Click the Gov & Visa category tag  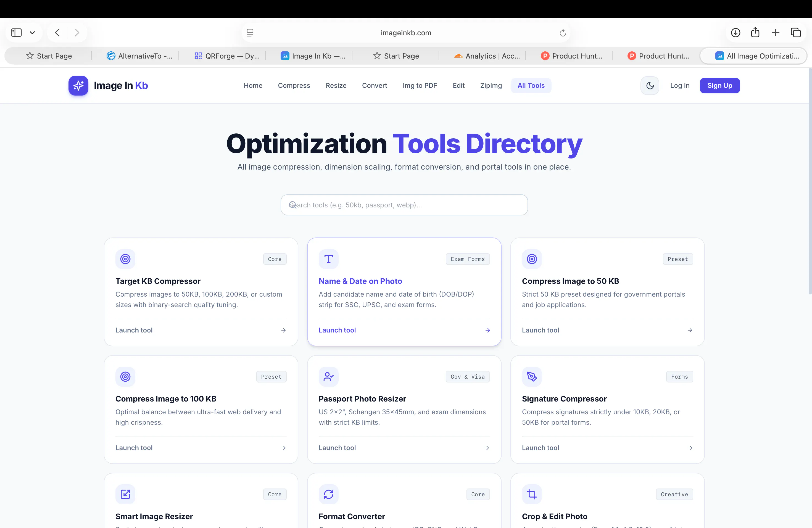tap(467, 377)
